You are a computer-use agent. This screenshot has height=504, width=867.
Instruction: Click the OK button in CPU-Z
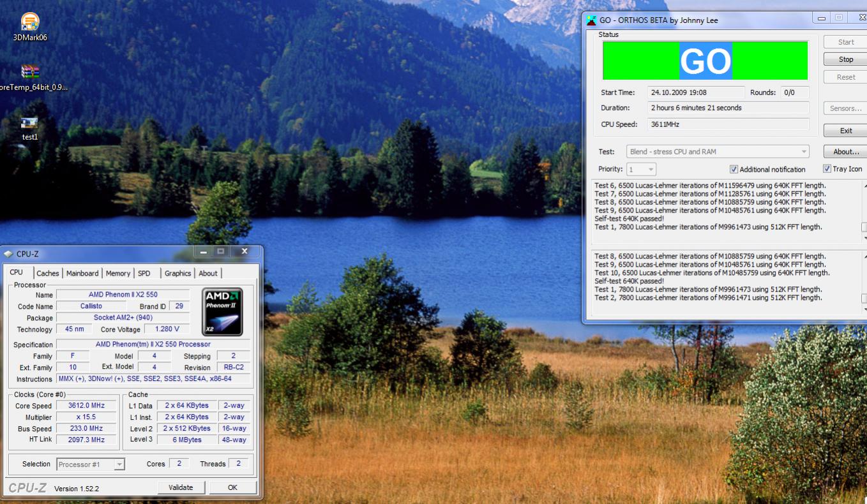232,487
